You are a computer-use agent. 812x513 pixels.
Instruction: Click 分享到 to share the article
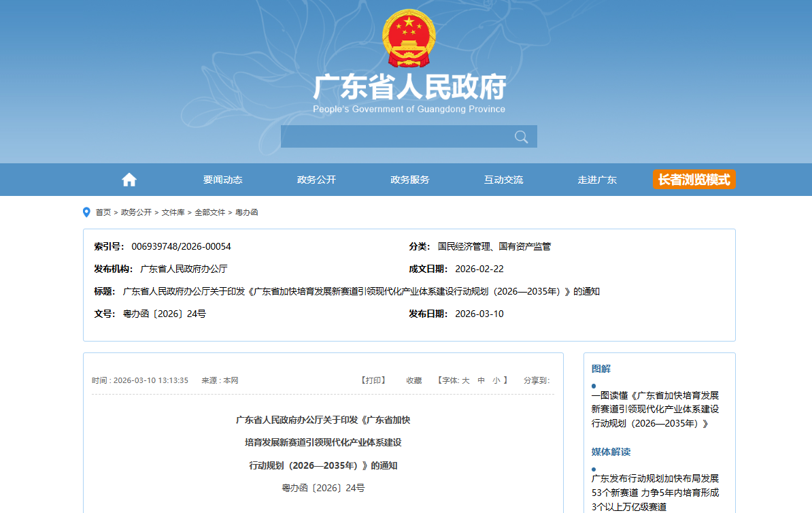point(535,380)
